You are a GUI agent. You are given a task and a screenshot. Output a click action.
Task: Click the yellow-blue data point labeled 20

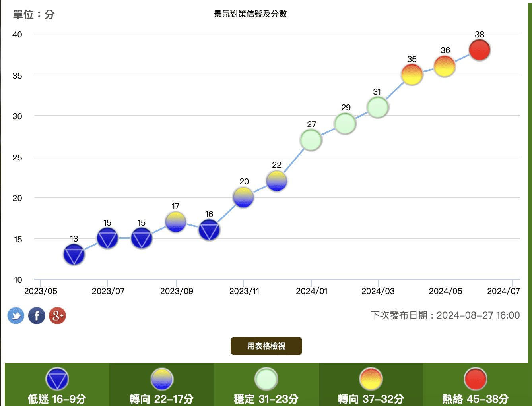[243, 197]
